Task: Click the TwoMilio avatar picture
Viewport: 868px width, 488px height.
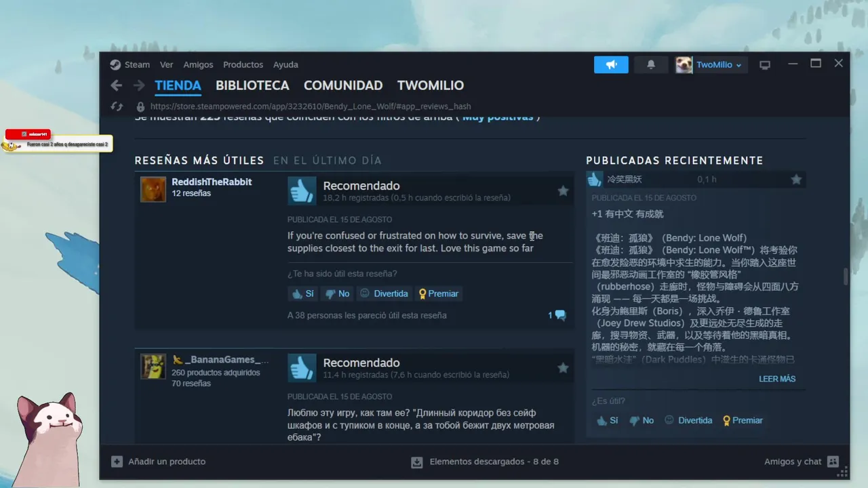Action: point(684,64)
